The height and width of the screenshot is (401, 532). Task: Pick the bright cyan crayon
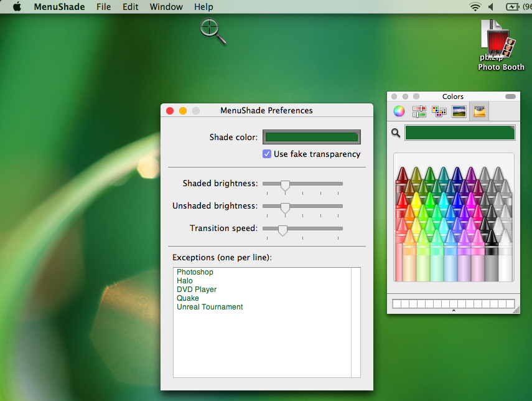pos(443,200)
